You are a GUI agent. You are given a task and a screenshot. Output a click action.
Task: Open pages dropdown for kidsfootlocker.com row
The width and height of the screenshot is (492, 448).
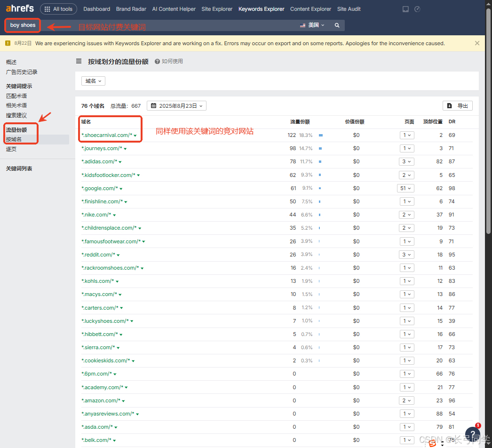click(407, 175)
